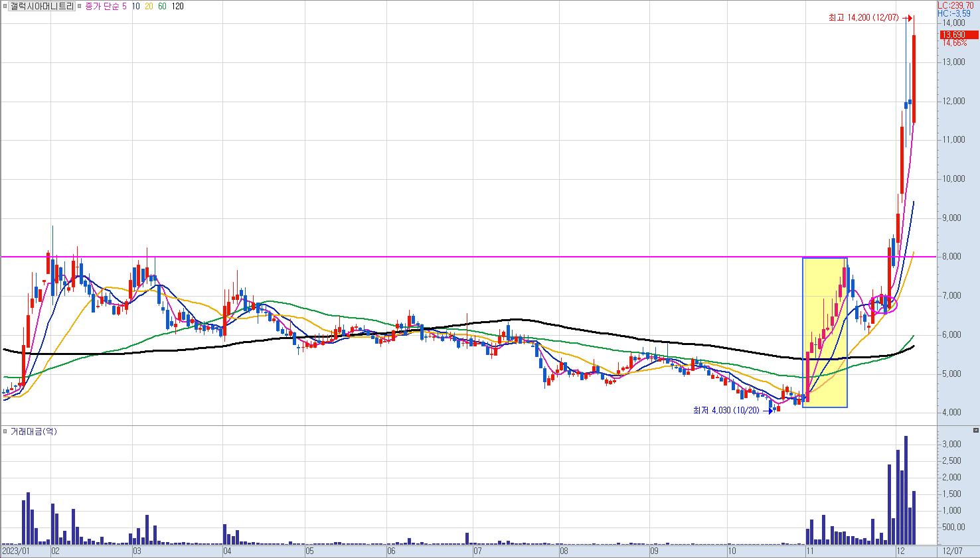Click the 거래대금(억) indicator title
This screenshot has height=558, width=980.
pyautogui.click(x=33, y=431)
